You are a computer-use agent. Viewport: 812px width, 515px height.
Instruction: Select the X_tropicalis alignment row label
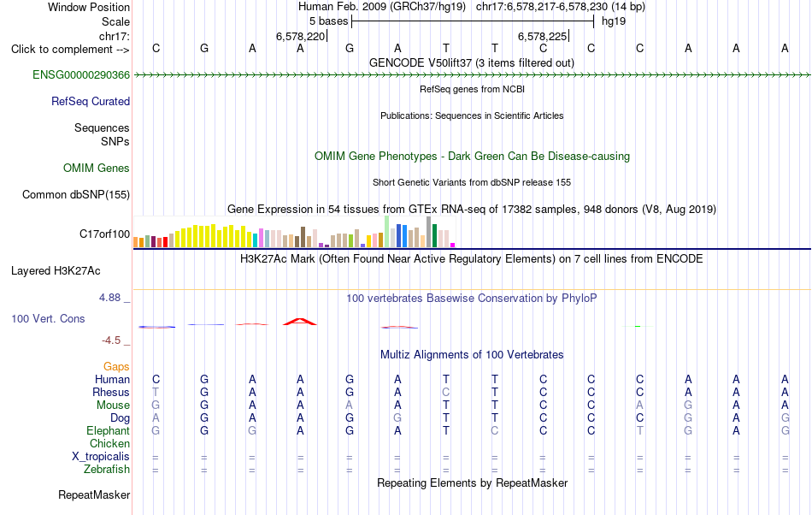pyautogui.click(x=101, y=457)
